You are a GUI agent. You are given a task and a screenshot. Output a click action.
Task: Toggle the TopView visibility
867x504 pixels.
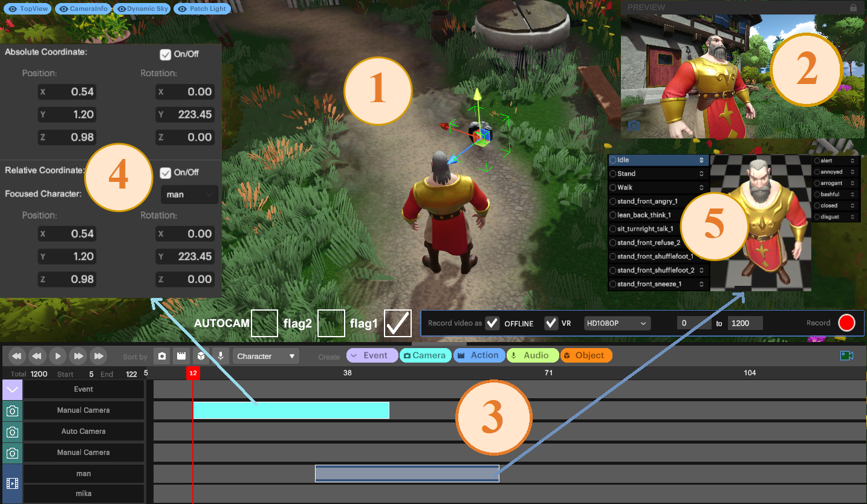pos(28,9)
